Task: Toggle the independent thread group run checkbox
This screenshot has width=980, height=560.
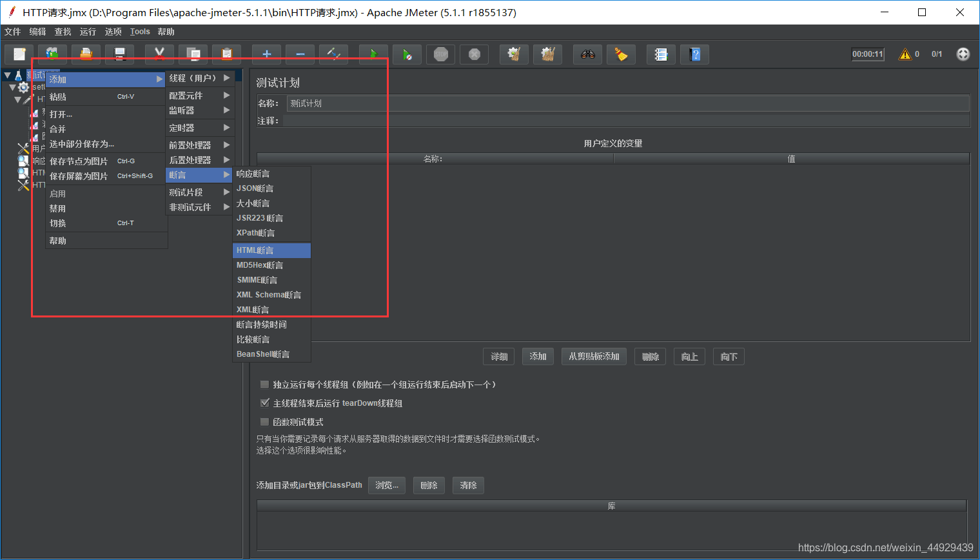Action: [264, 385]
